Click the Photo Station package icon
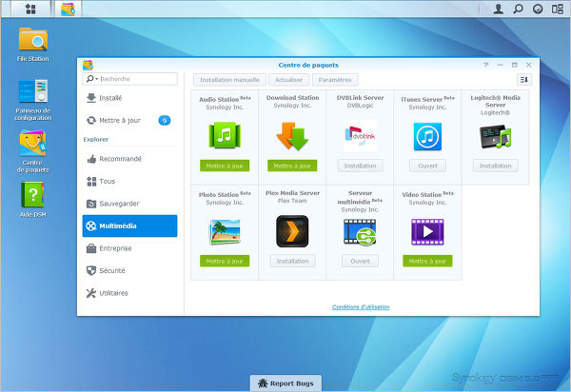The image size is (571, 392). tap(225, 231)
